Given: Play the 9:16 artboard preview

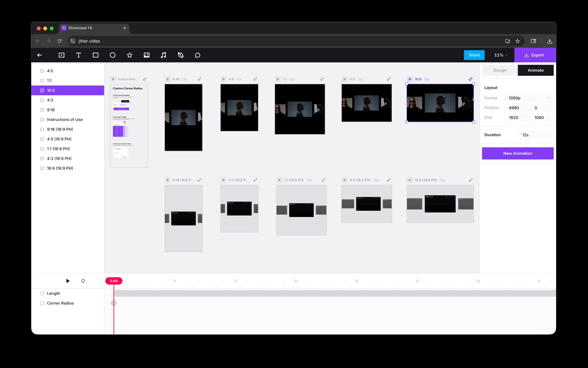Looking at the screenshot, I should coord(168,79).
